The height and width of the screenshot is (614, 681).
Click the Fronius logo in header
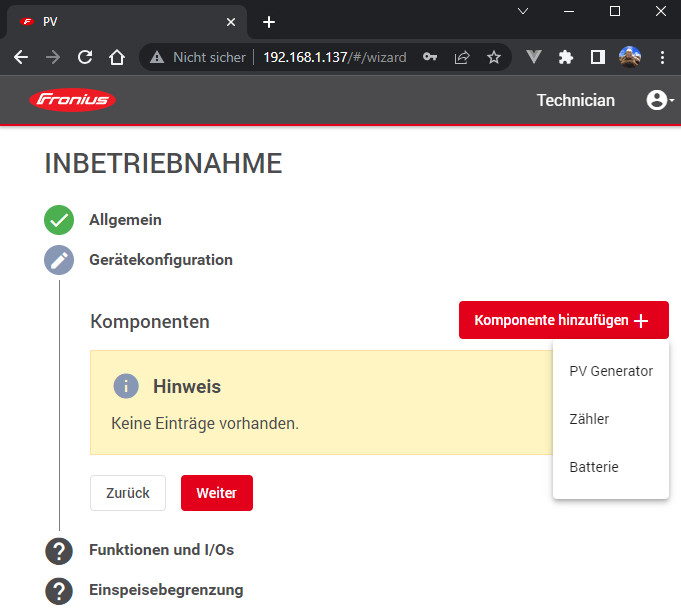point(73,100)
